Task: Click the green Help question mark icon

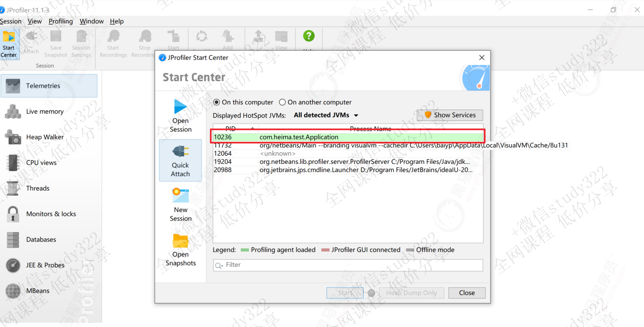Action: coord(309,36)
